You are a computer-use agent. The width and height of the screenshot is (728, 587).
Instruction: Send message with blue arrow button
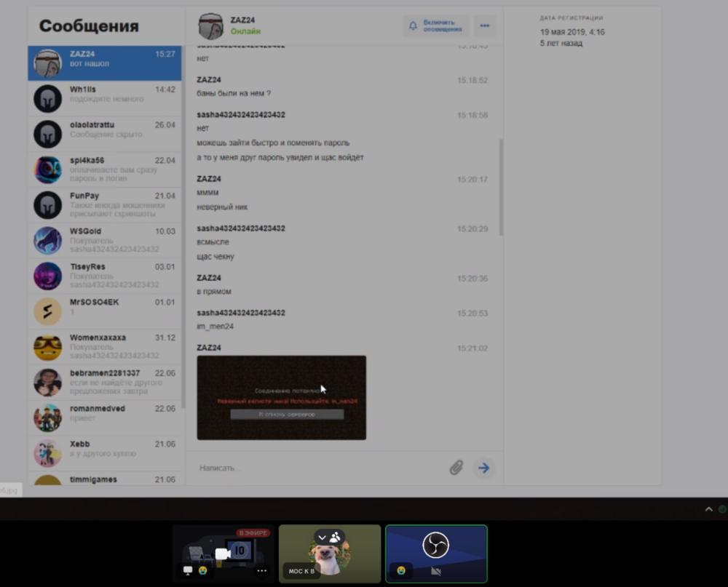coord(483,468)
